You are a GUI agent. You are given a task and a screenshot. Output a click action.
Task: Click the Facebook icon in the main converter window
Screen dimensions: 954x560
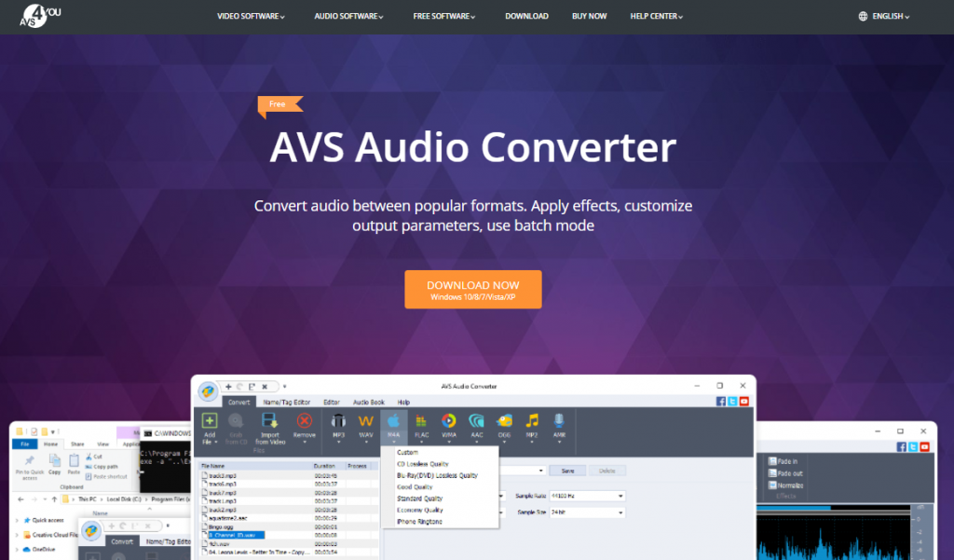720,402
